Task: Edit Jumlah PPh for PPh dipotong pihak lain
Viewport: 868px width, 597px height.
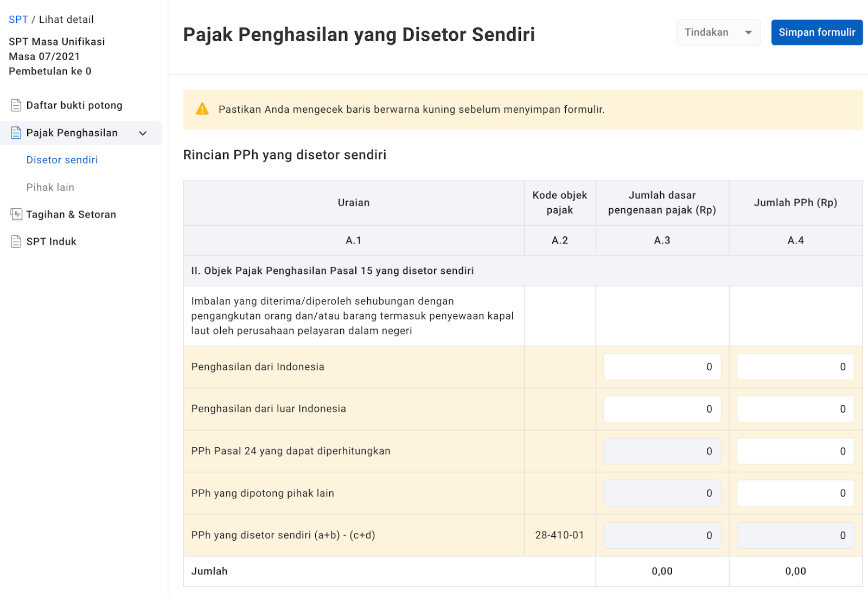Action: tap(795, 493)
